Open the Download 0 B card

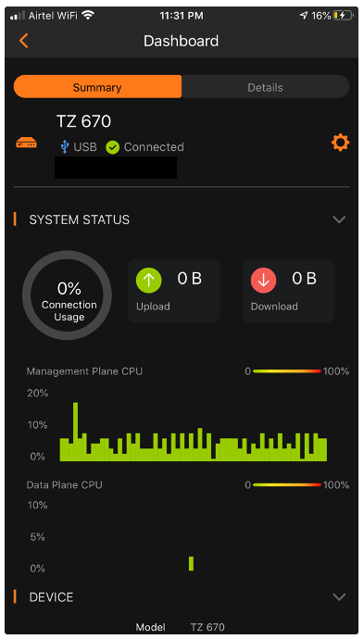pyautogui.click(x=288, y=291)
